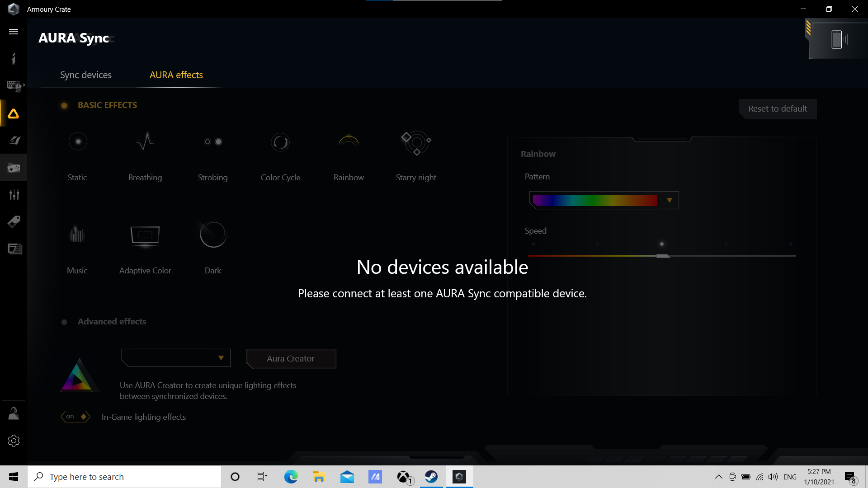Image resolution: width=868 pixels, height=488 pixels.
Task: Open the notification center icon in the taskbar
Action: (850, 477)
